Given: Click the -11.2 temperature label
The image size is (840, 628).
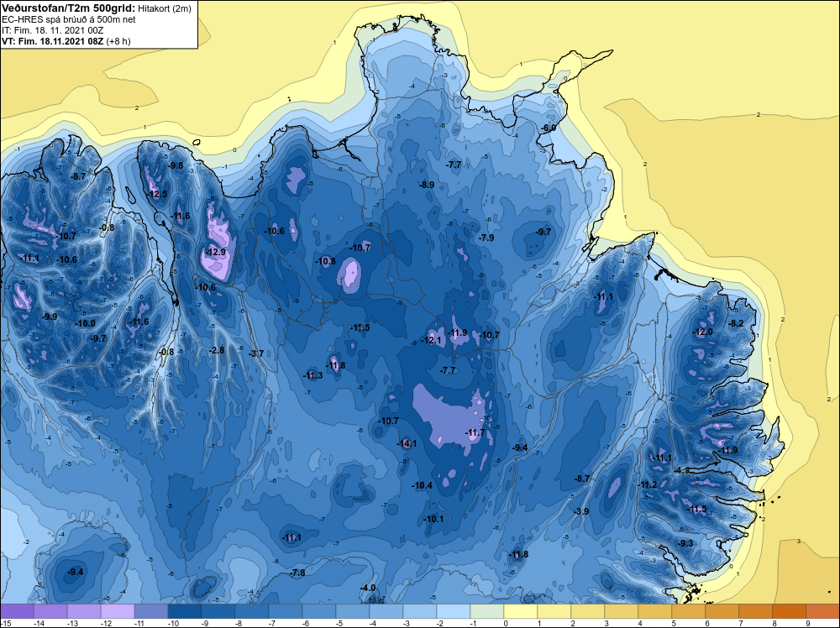Looking at the screenshot, I should point(648,484).
